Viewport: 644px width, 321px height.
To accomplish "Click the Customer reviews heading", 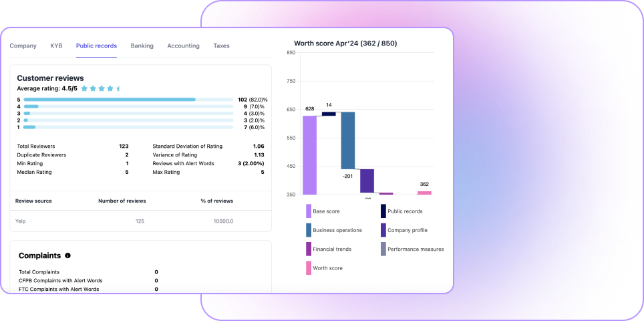I will click(x=51, y=78).
